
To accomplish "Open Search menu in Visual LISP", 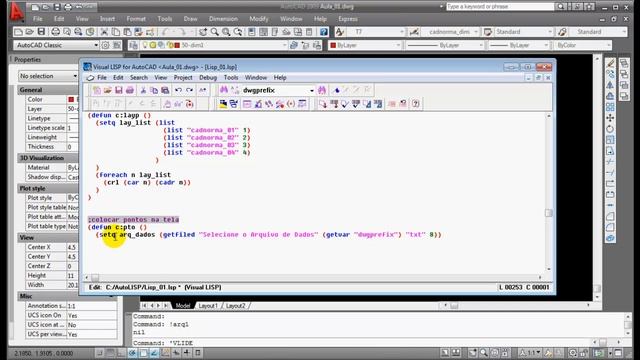I will click(x=139, y=78).
